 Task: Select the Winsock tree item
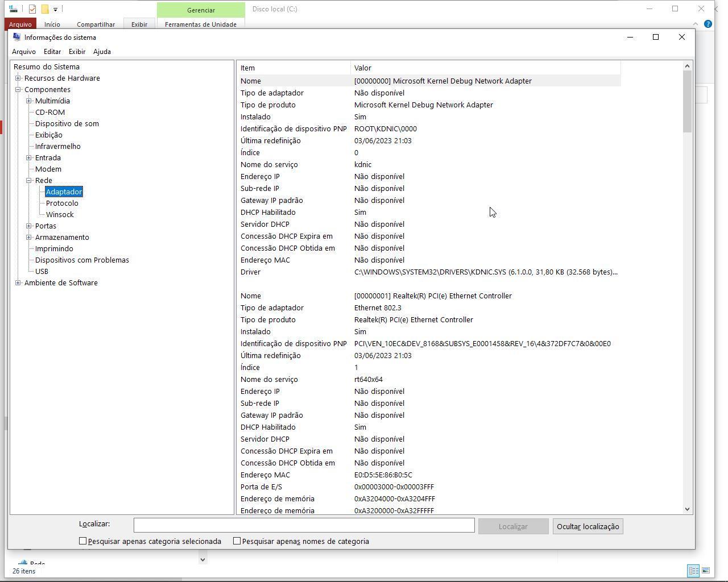point(60,214)
